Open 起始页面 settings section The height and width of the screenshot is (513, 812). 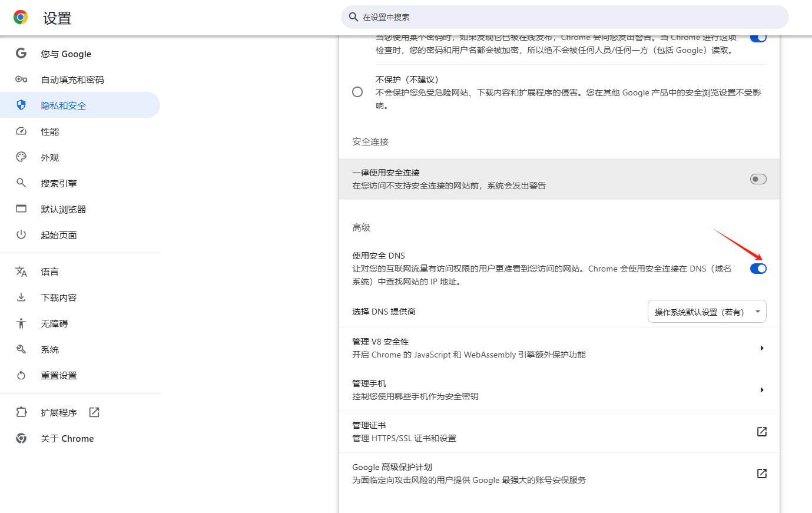pyautogui.click(x=80, y=235)
